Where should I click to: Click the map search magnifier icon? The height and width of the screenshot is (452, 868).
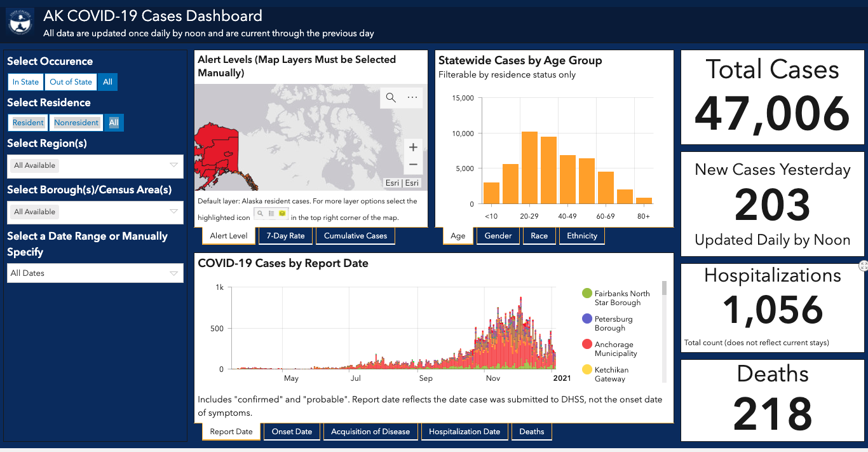pyautogui.click(x=391, y=97)
